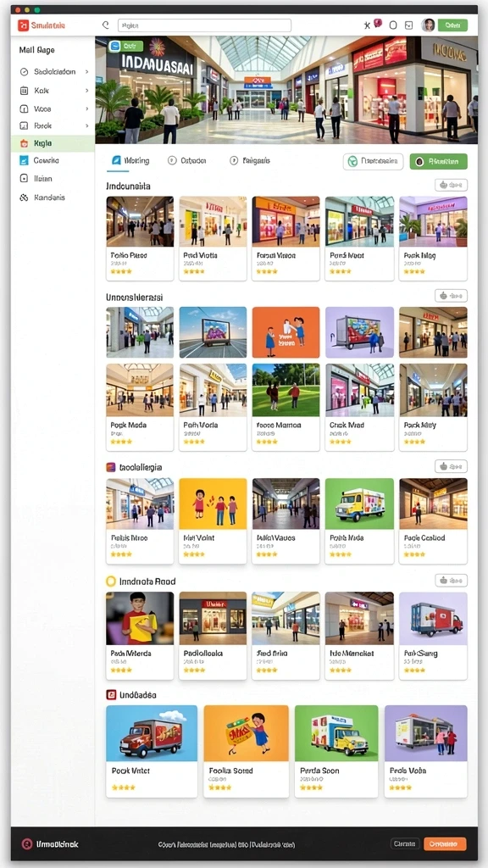Switch to the middle 'Ostaden' tab
The height and width of the screenshot is (868, 488).
(187, 160)
